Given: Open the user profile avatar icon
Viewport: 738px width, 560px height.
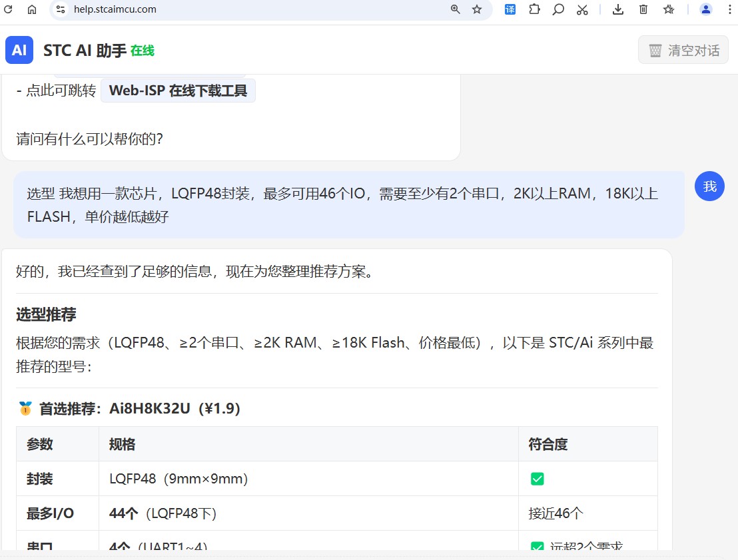Looking at the screenshot, I should click(x=705, y=9).
